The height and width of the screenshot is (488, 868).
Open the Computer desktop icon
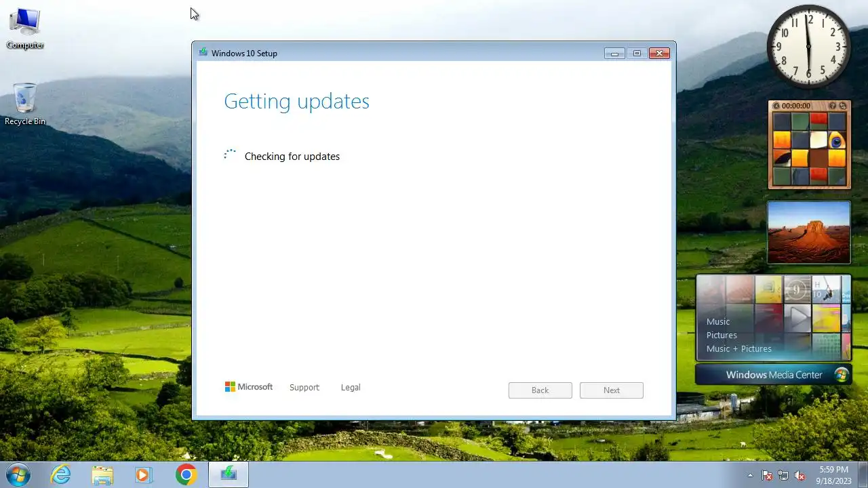click(25, 29)
